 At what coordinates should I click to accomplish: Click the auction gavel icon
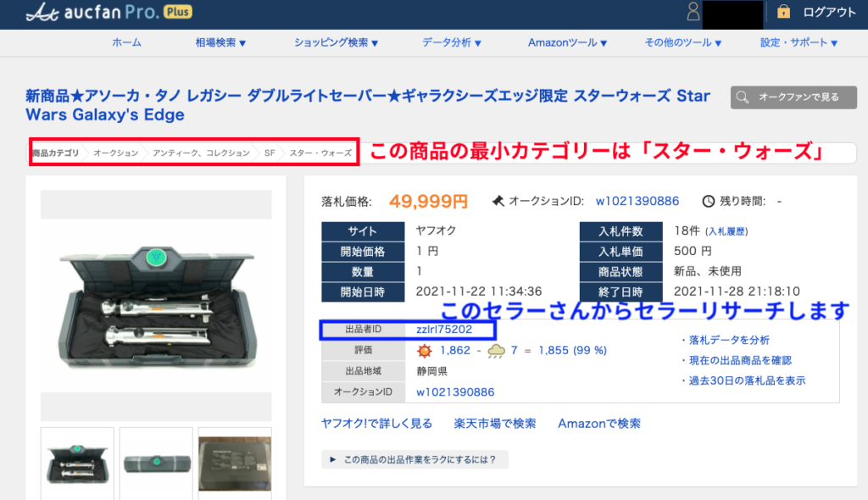498,202
